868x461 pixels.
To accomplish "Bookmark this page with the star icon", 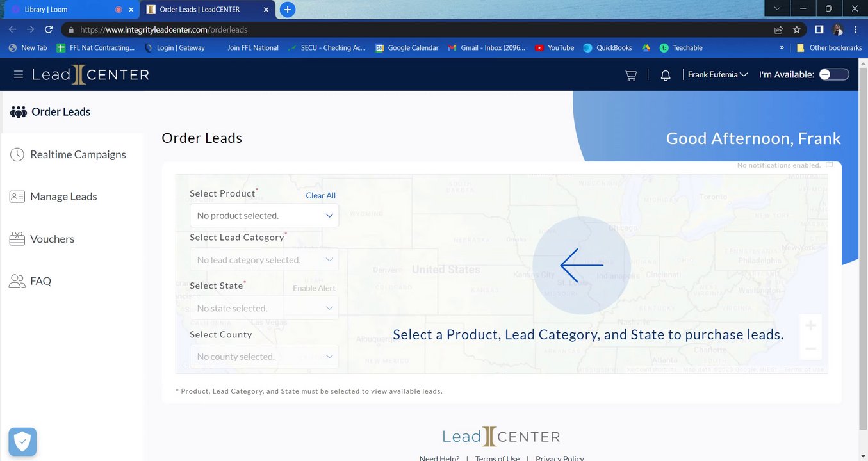I will (x=797, y=29).
